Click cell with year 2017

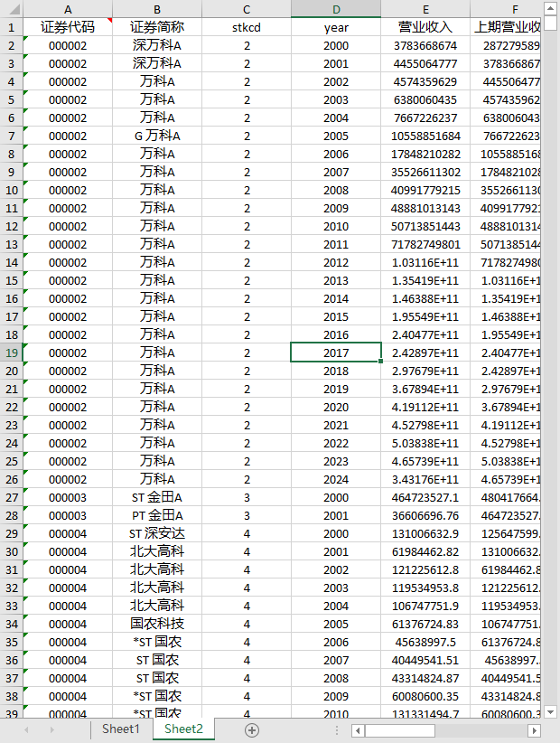tap(336, 353)
